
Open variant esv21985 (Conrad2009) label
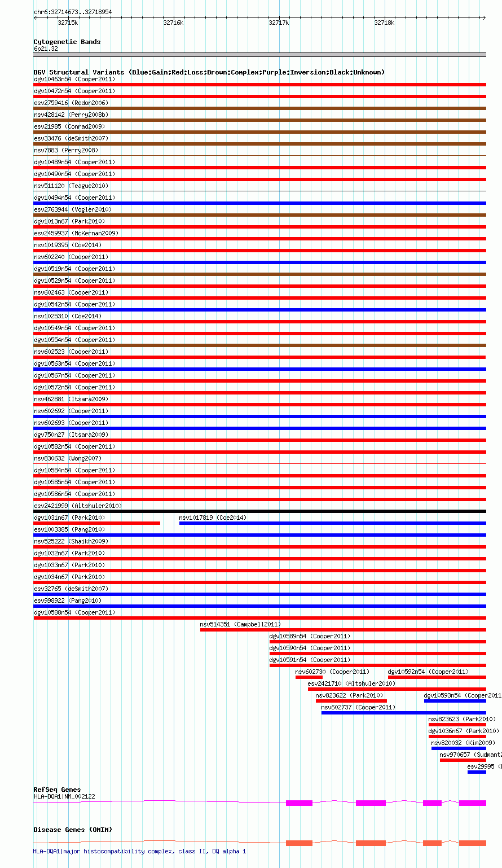click(69, 126)
